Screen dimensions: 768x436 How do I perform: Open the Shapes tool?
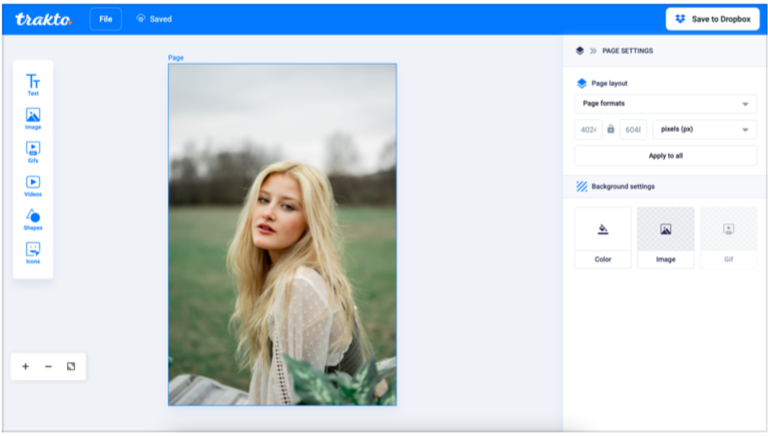point(33,219)
